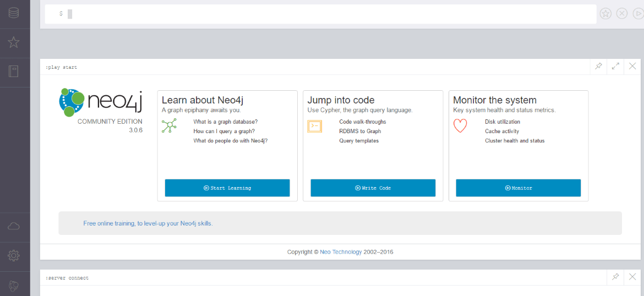
Task: Click 'What do people do with Neo4j?'
Action: 231,141
